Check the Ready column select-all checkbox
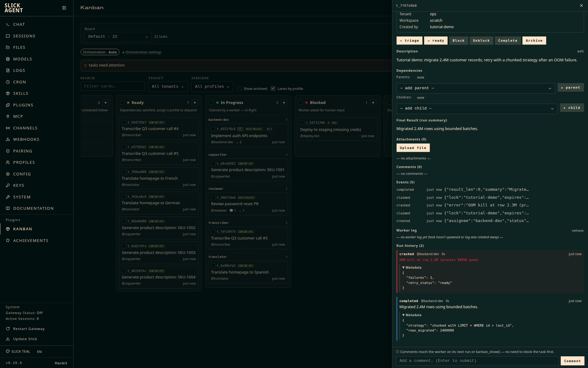The height and width of the screenshot is (368, 588). pyautogui.click(x=122, y=103)
